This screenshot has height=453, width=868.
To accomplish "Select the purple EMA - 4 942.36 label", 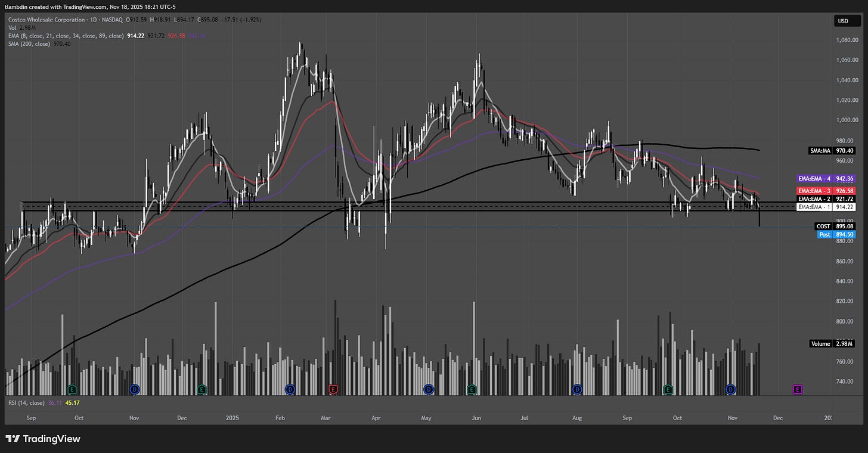I will (x=826, y=178).
